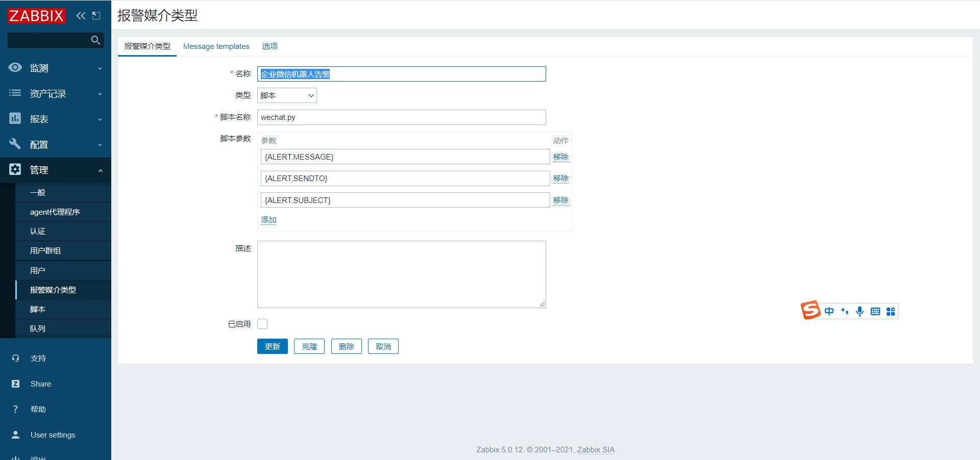The height and width of the screenshot is (460, 980).
Task: Enable the 已启用 checkbox
Action: coord(262,324)
